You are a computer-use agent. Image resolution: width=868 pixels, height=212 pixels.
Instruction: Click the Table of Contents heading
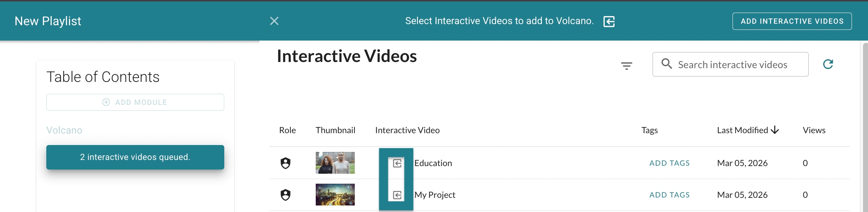103,77
